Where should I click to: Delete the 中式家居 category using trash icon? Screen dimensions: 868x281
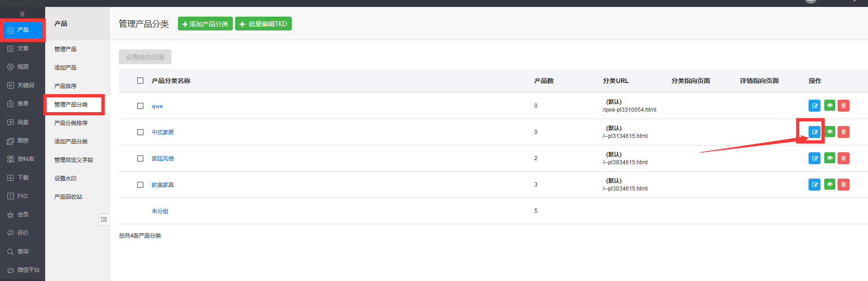pos(843,132)
